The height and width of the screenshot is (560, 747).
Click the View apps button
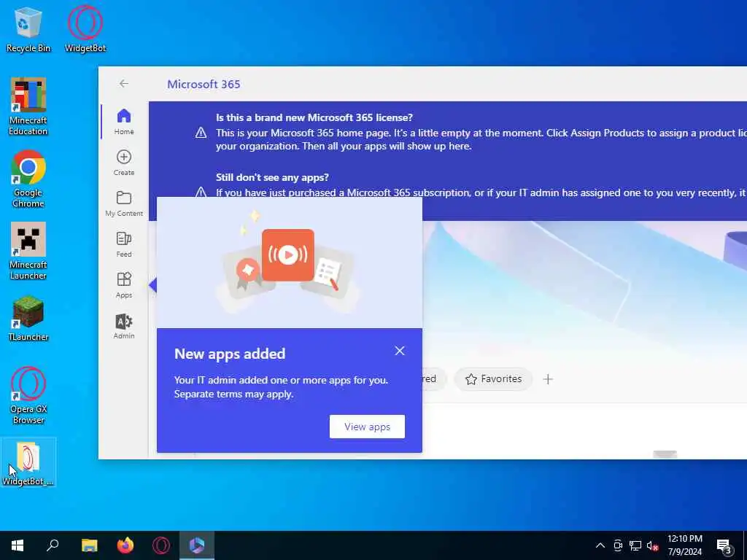point(368,427)
